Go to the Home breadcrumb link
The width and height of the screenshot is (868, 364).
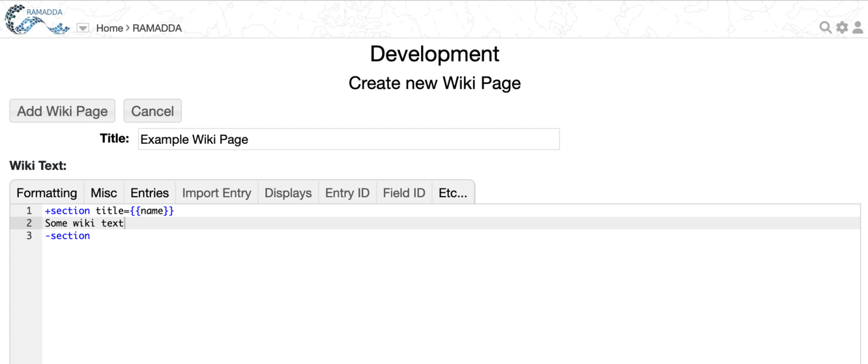coord(109,28)
